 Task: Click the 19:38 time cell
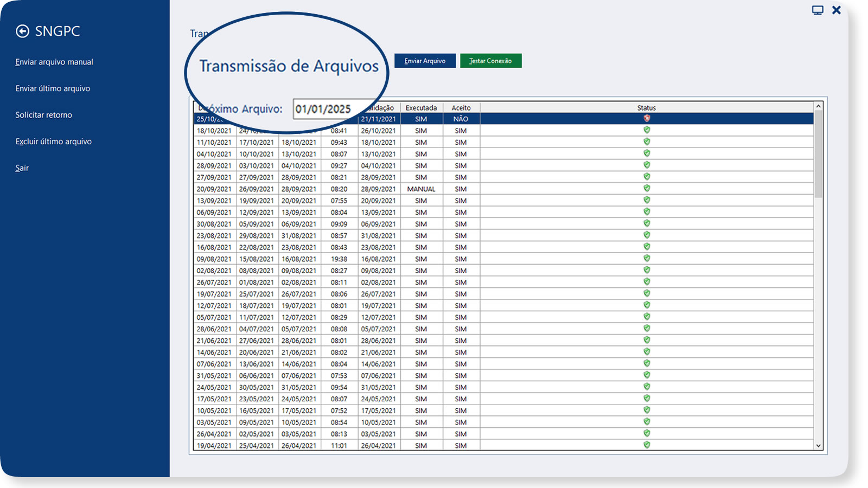[339, 259]
